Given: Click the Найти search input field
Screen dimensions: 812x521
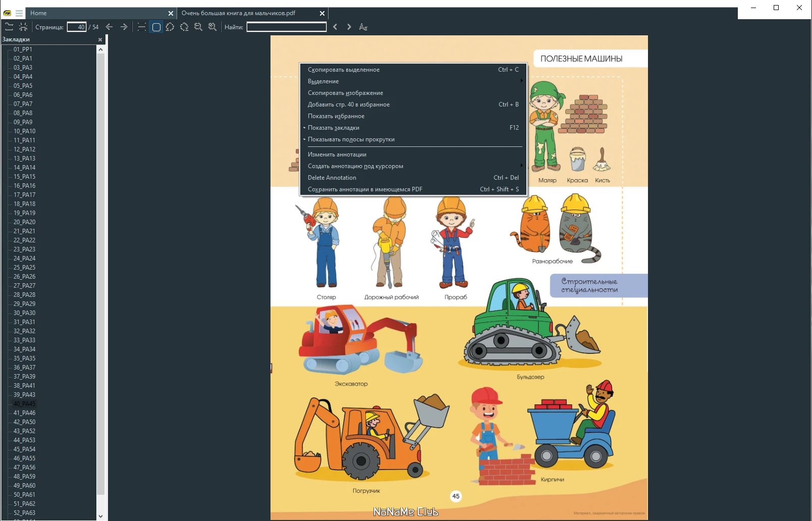Looking at the screenshot, I should (x=287, y=27).
